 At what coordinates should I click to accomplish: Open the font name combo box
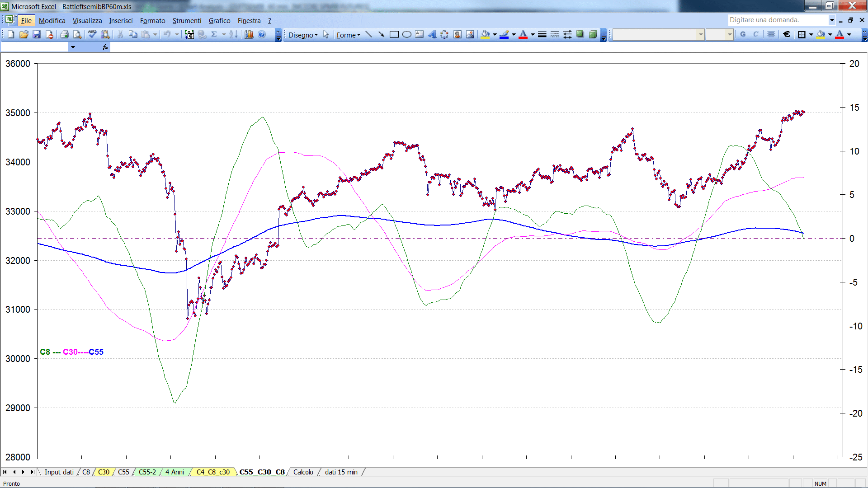tap(658, 35)
